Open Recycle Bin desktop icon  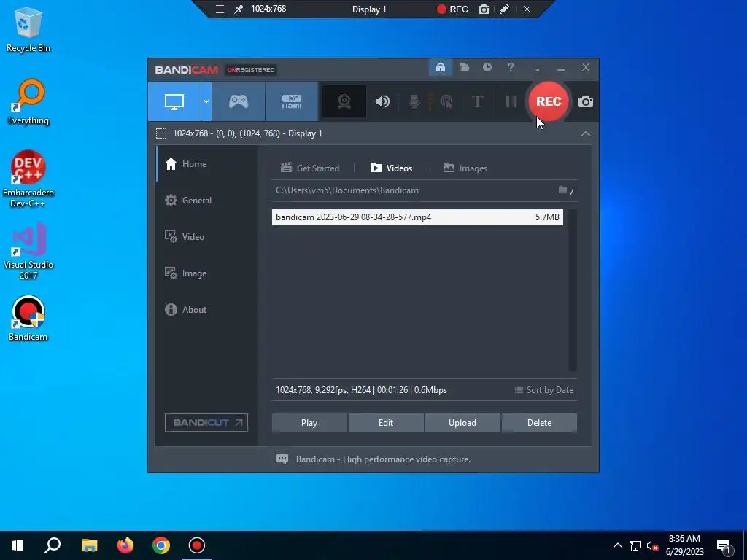point(28,29)
